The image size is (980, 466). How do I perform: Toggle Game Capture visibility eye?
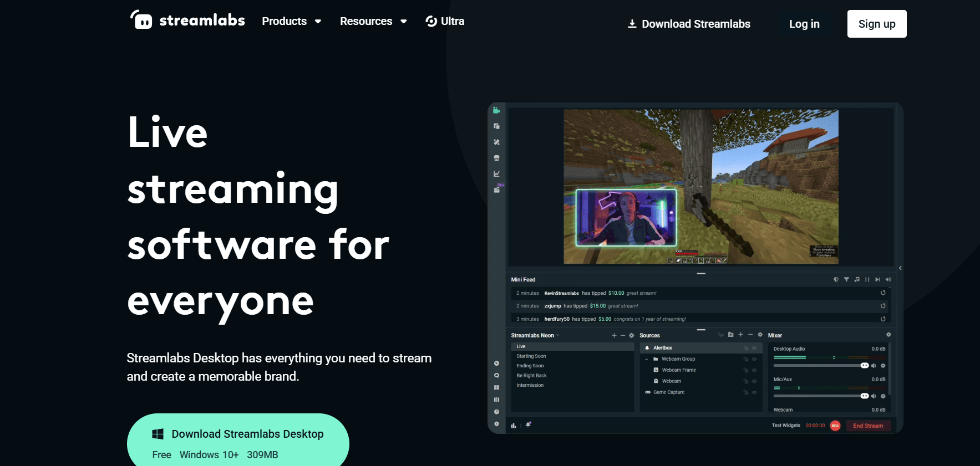tap(754, 392)
